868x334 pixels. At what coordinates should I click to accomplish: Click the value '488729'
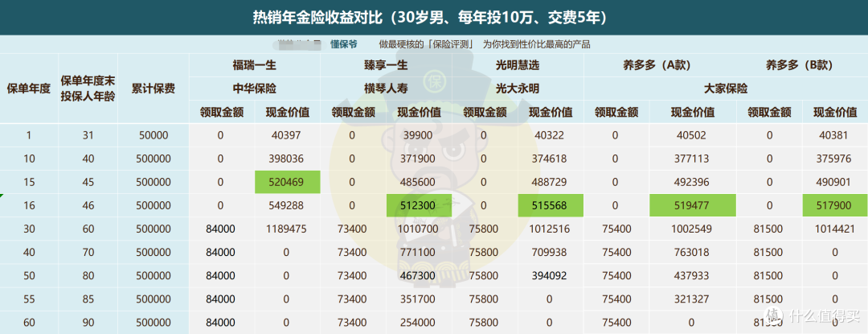551,182
